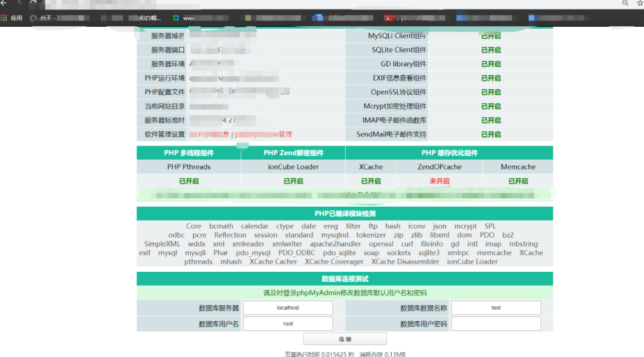Open the 和白帽 bookmark
The image size is (644, 357).
pyautogui.click(x=149, y=18)
